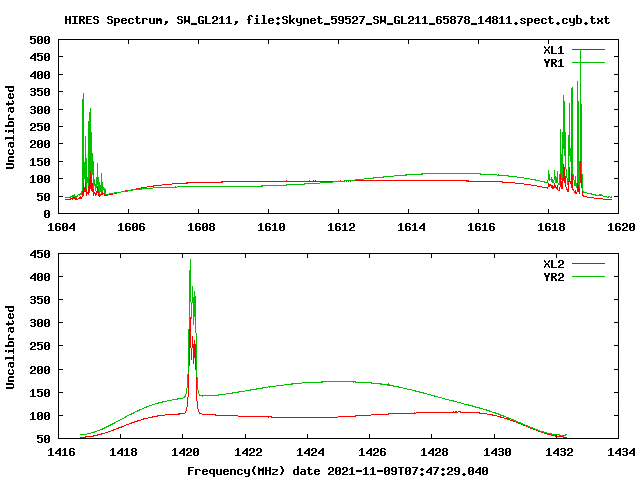Click the 1422 tick label

(x=248, y=452)
